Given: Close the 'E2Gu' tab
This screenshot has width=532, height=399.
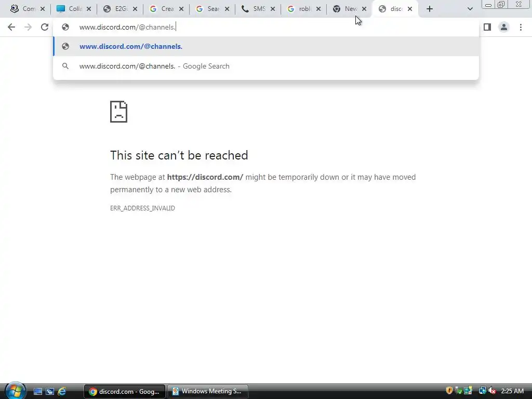Looking at the screenshot, I should (135, 9).
